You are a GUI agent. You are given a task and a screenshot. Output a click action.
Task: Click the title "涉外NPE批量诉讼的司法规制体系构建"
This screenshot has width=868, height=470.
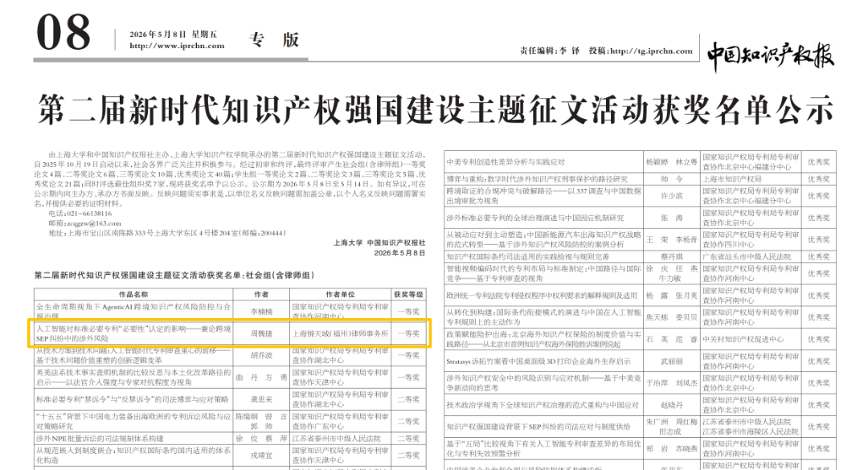pos(100,439)
